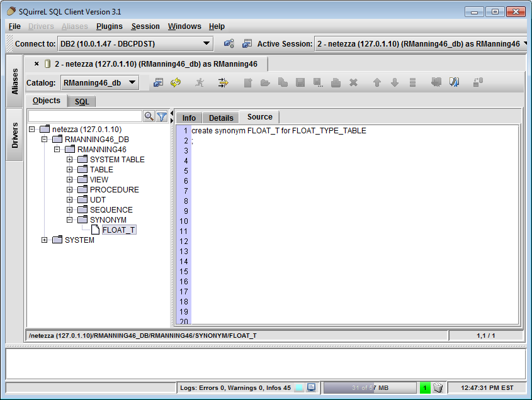
Task: Switch to the Details tab
Action: 221,118
